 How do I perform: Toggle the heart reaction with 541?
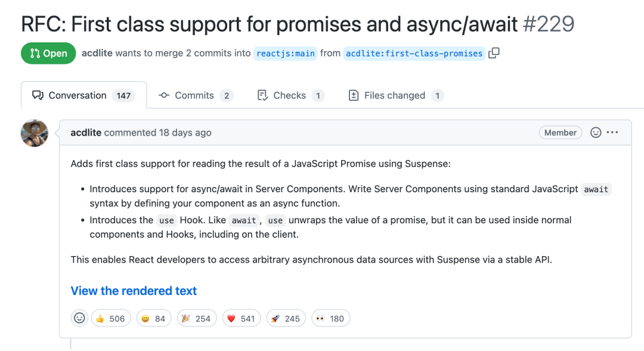[x=241, y=319]
